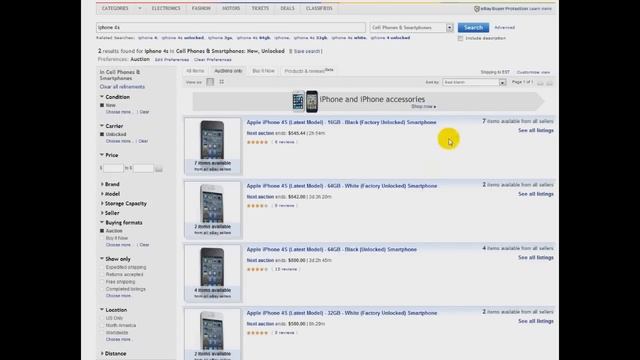This screenshot has height=360, width=640.
Task: Click the next page arrow icon
Action: click(549, 82)
